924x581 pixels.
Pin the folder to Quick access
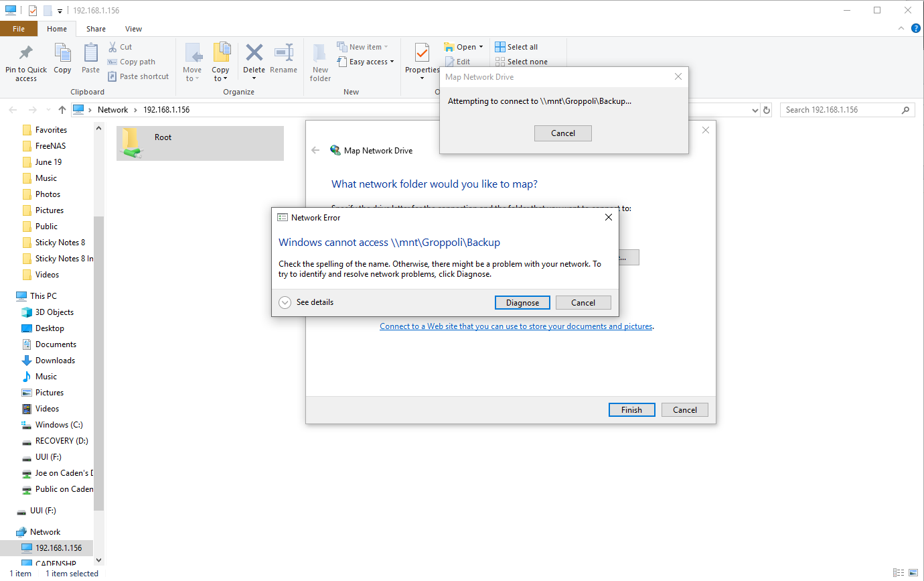click(x=26, y=64)
